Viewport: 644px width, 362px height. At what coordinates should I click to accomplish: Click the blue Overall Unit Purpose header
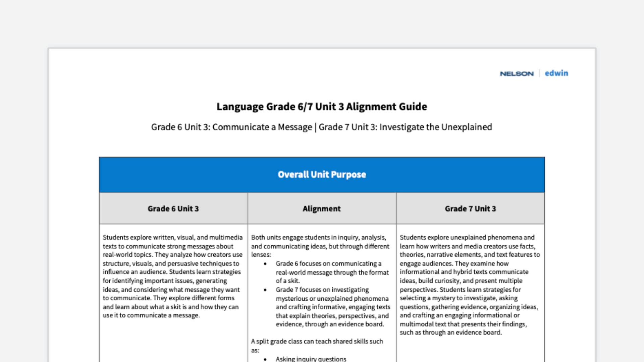pyautogui.click(x=322, y=175)
